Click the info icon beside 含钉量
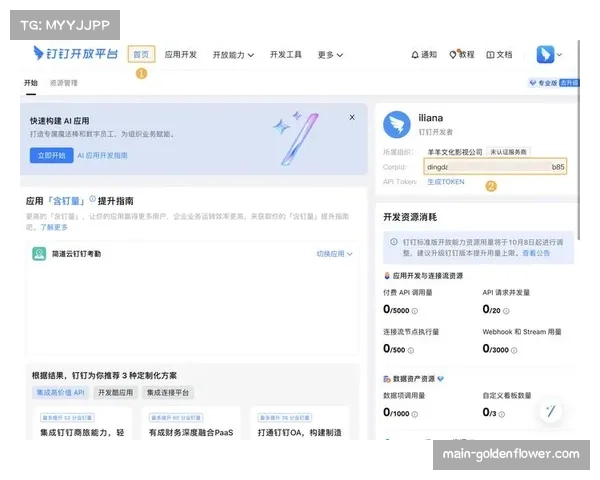Screen dimensions: 600x480 point(92,199)
